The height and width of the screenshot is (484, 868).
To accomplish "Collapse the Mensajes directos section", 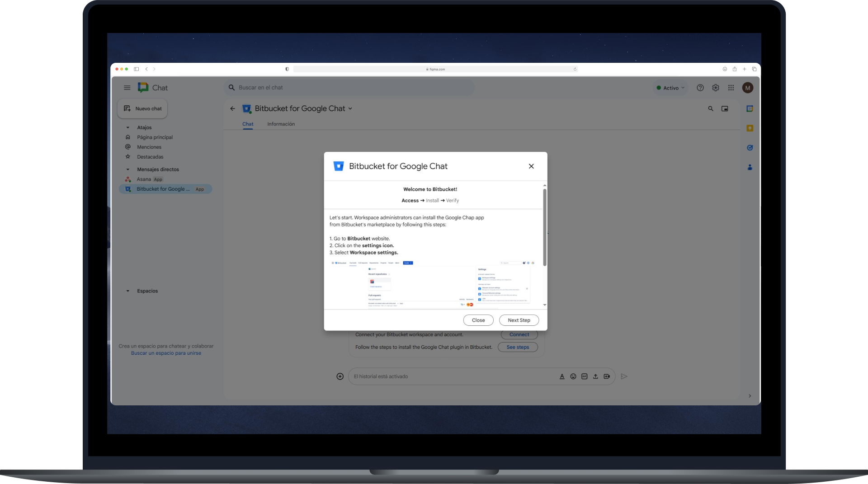I will pos(128,169).
